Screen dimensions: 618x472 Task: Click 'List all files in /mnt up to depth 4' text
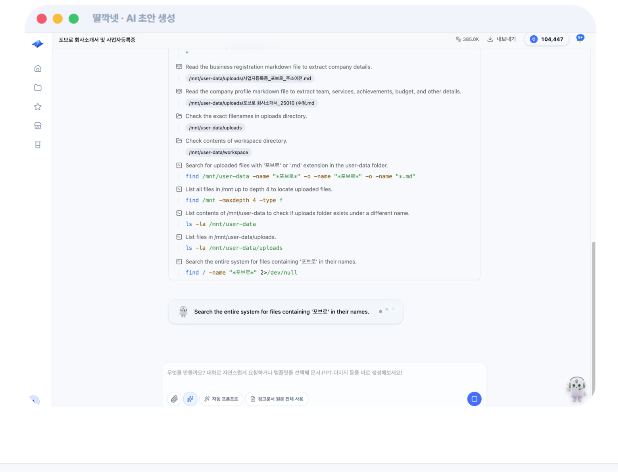259,189
